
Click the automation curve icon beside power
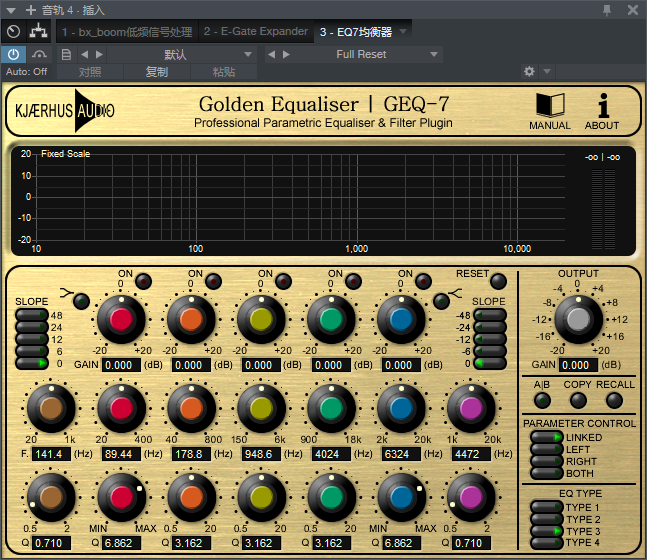[39, 54]
